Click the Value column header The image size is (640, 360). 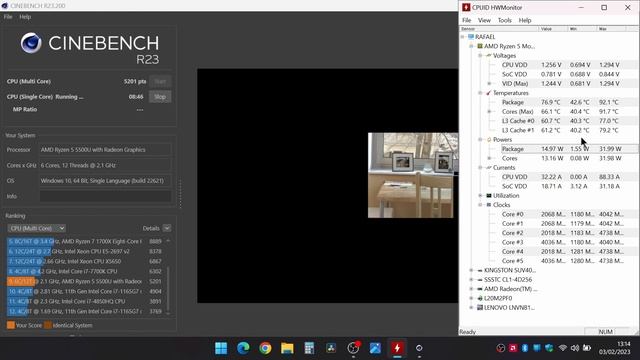(553, 29)
